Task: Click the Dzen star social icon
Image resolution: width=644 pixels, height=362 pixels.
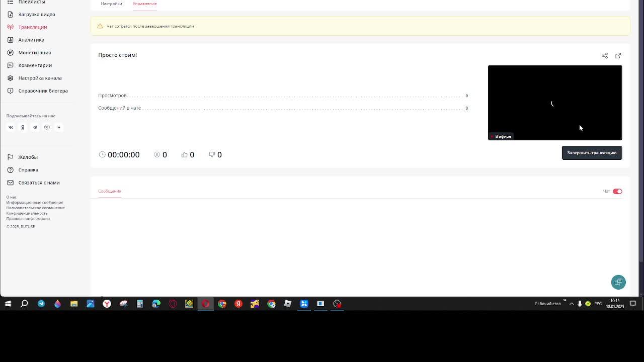Action: (x=59, y=127)
